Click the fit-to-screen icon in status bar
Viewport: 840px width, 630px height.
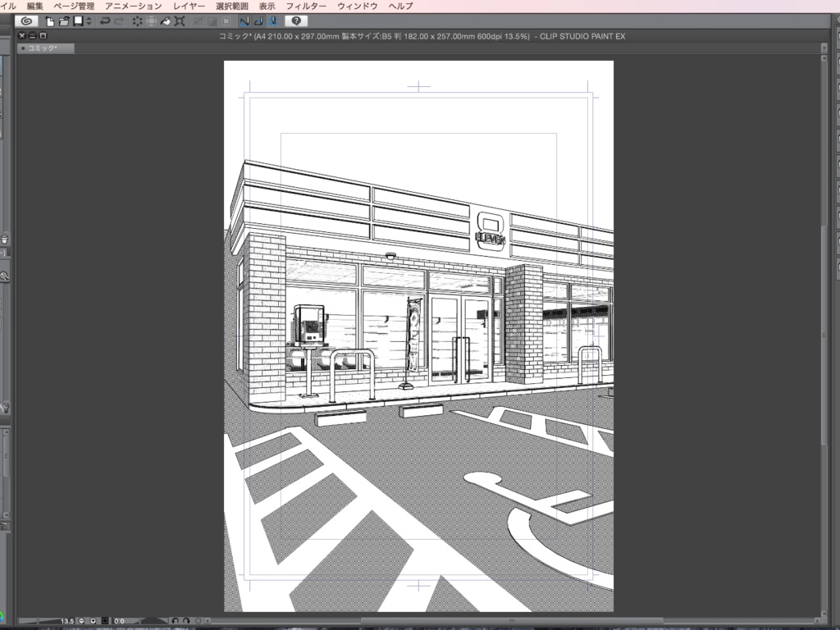click(x=105, y=621)
